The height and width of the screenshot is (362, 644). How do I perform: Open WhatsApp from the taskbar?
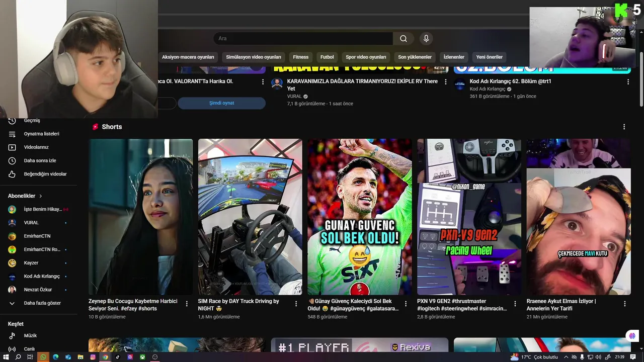[43, 357]
